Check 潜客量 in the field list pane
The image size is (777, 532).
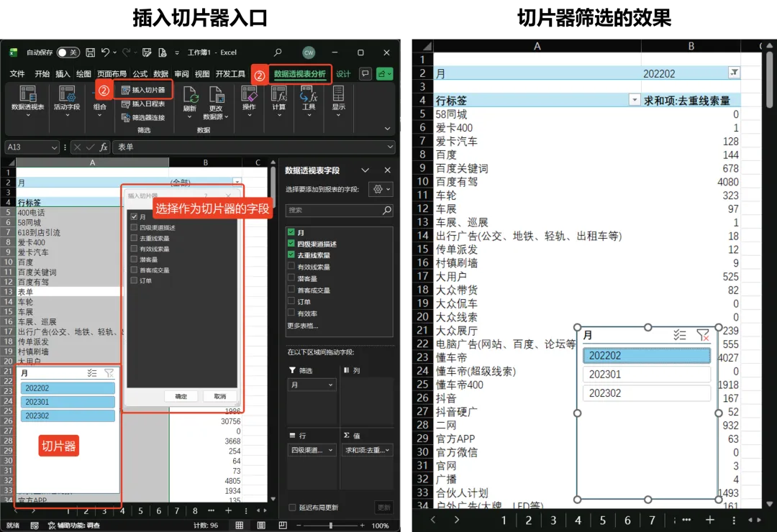point(291,278)
